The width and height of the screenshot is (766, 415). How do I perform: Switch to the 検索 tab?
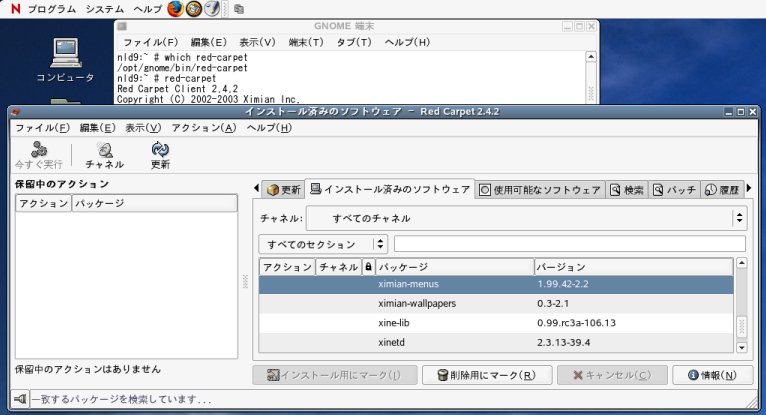627,189
